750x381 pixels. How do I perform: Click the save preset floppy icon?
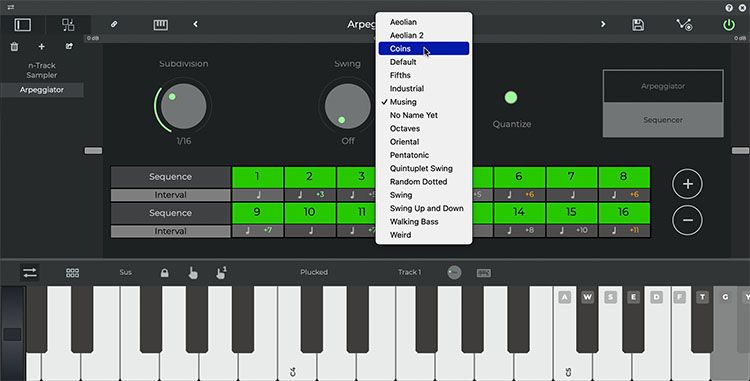638,25
